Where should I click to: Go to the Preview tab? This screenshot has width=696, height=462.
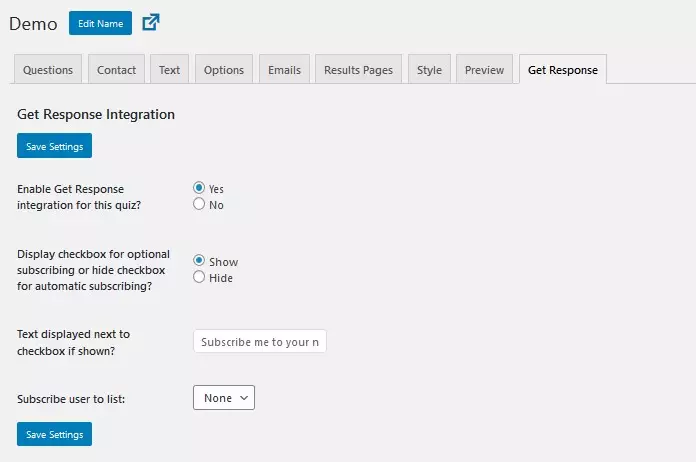[x=484, y=70]
